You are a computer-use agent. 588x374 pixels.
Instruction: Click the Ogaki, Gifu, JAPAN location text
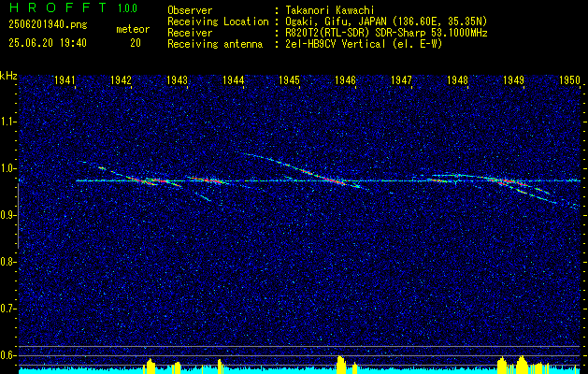(386, 22)
